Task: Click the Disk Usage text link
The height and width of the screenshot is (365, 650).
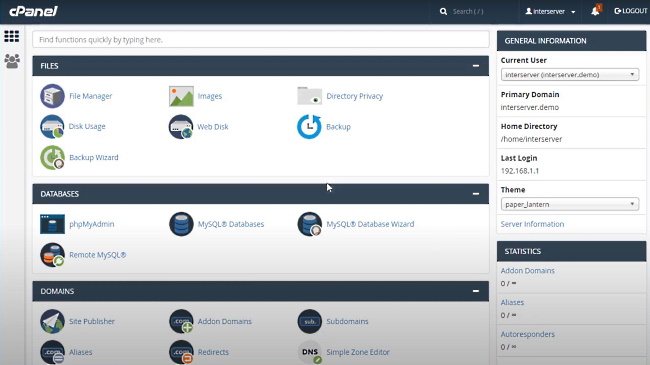Action: [87, 126]
